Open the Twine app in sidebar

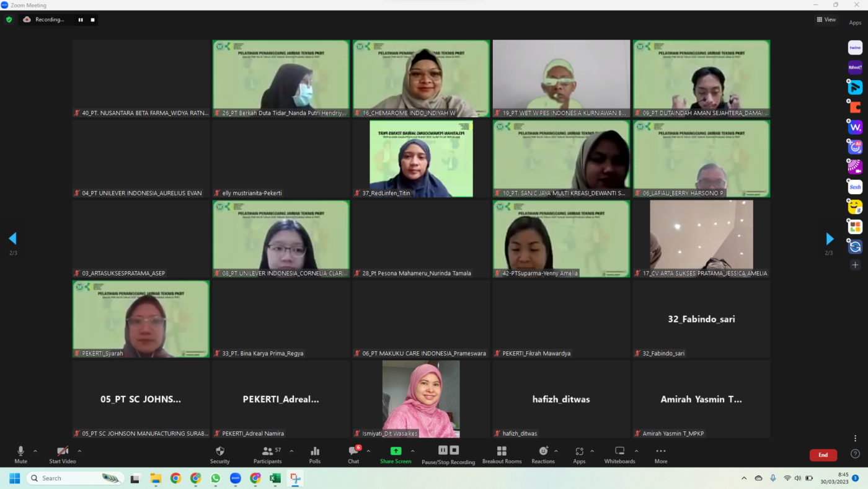point(855,48)
